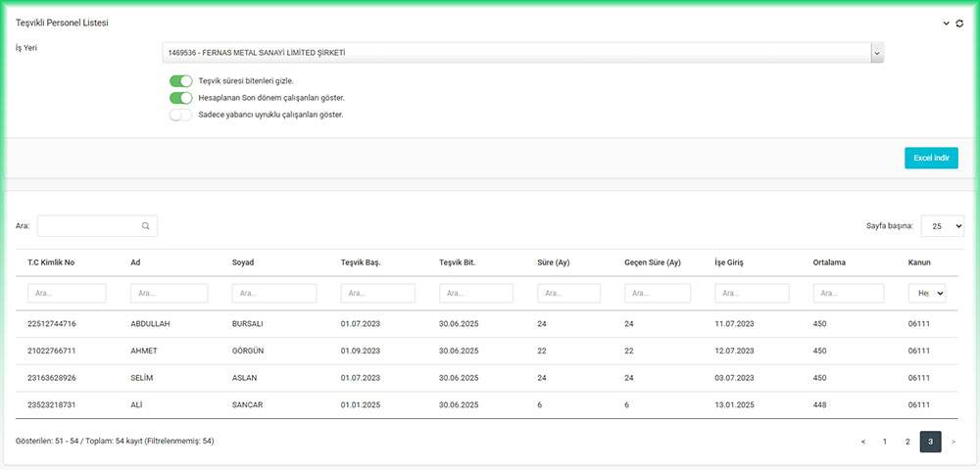Go to next page arrow
This screenshot has width=980, height=470.
[954, 443]
